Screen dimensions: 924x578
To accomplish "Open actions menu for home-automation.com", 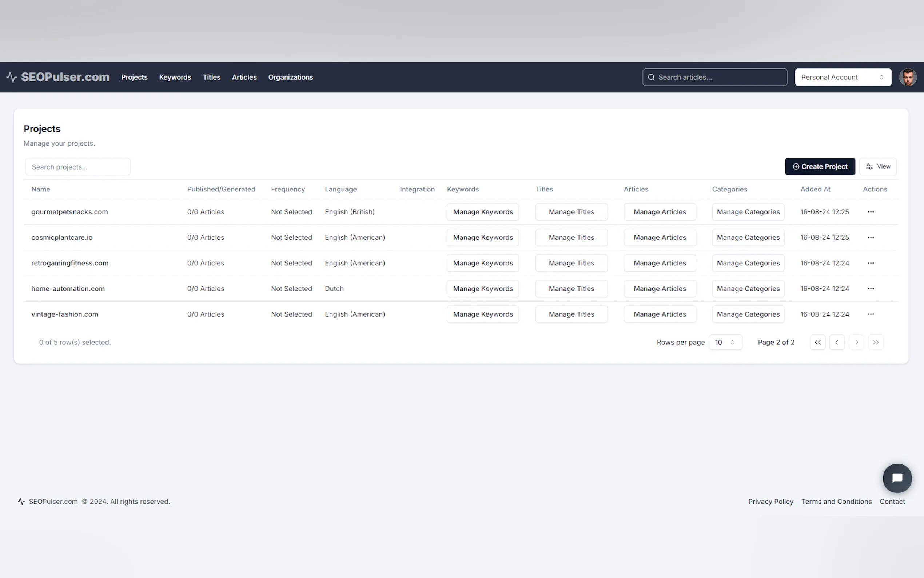I will [871, 289].
